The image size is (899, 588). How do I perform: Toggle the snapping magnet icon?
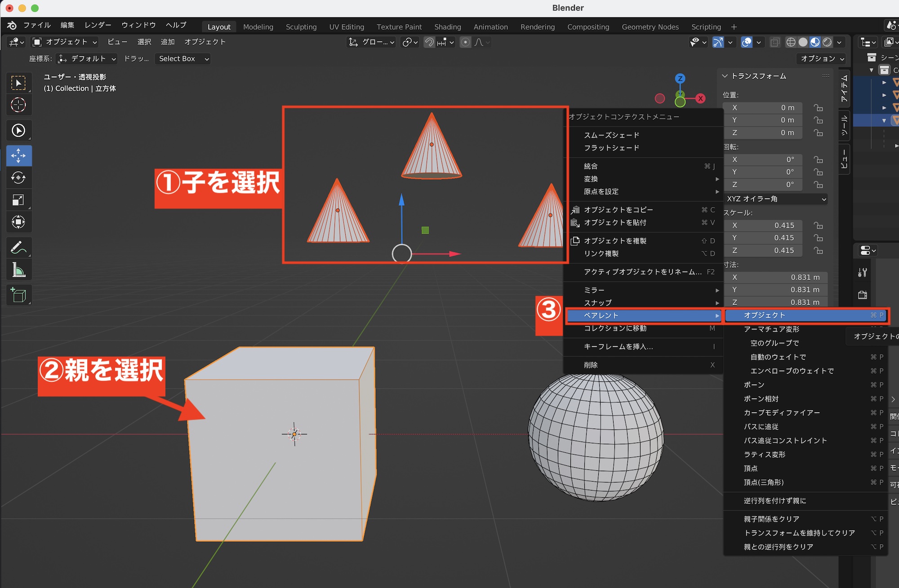pyautogui.click(x=429, y=42)
